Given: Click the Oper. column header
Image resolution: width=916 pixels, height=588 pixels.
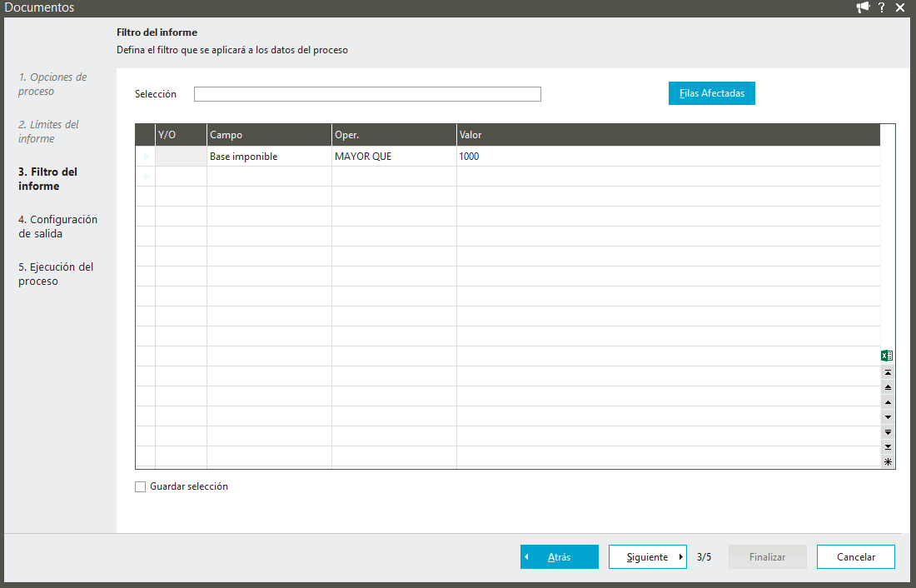Looking at the screenshot, I should (x=395, y=135).
